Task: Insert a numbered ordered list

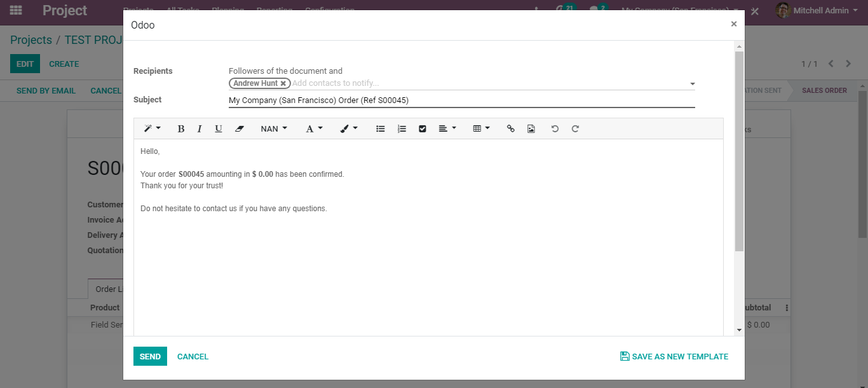Action: pos(402,128)
